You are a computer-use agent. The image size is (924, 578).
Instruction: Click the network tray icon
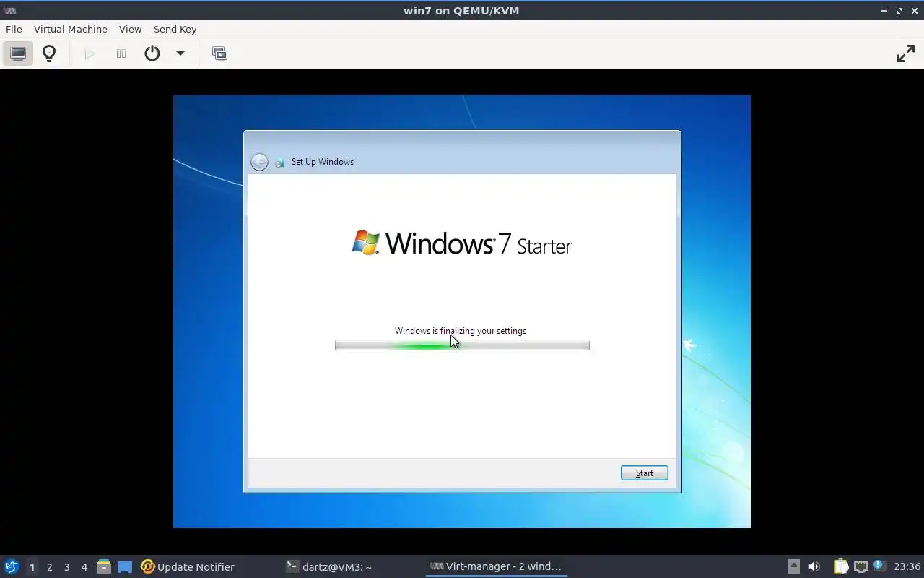[860, 566]
